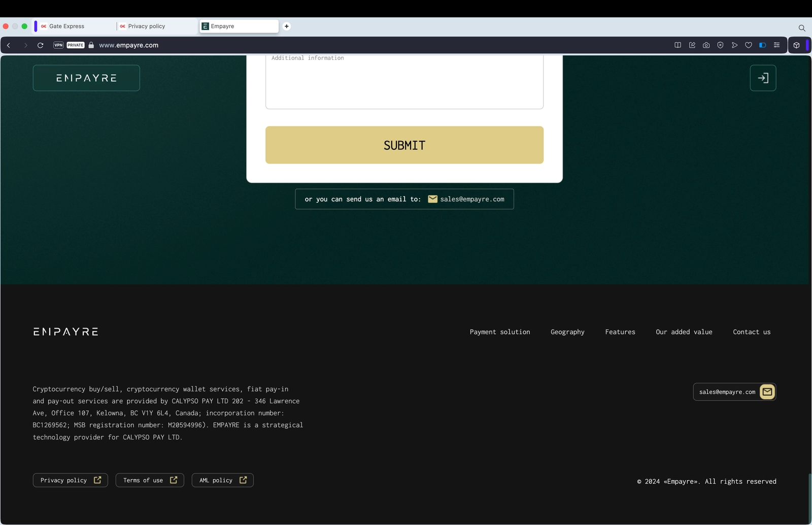Reload the page with the refresh icon
812x525 pixels.
click(x=40, y=45)
